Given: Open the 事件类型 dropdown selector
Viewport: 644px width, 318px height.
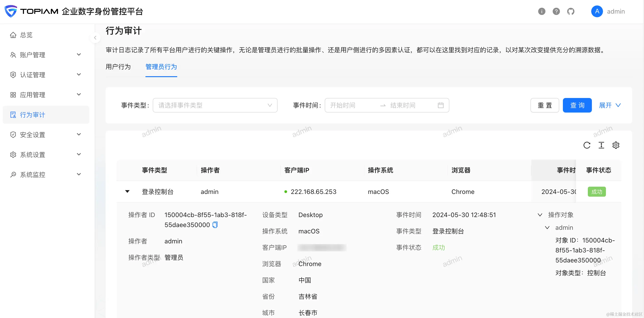Looking at the screenshot, I should click(x=215, y=105).
